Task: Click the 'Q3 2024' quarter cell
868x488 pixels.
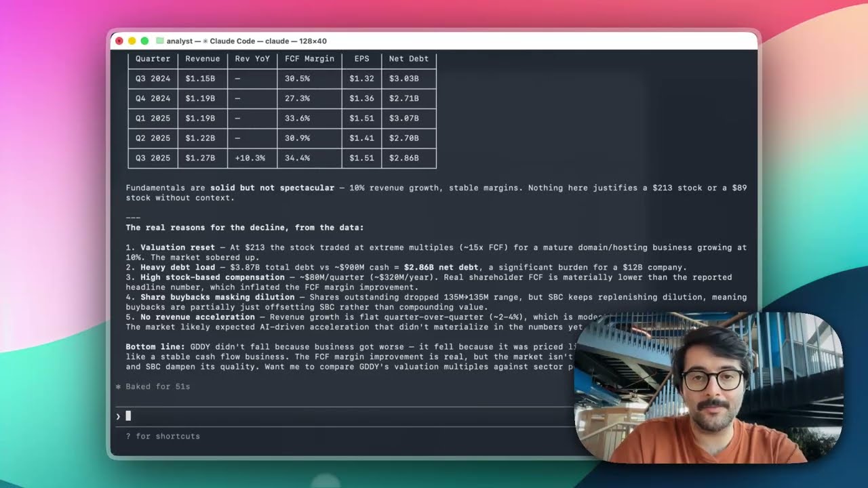Action: click(153, 79)
